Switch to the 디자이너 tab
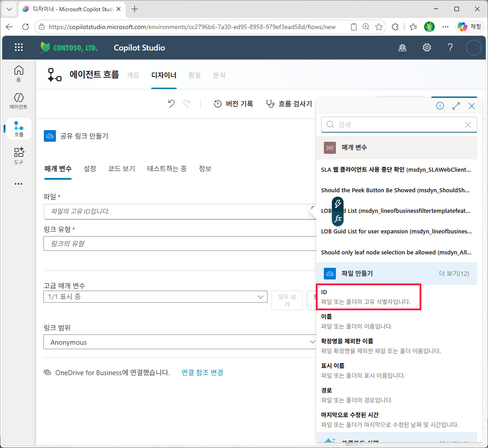The image size is (488, 448). [x=164, y=75]
